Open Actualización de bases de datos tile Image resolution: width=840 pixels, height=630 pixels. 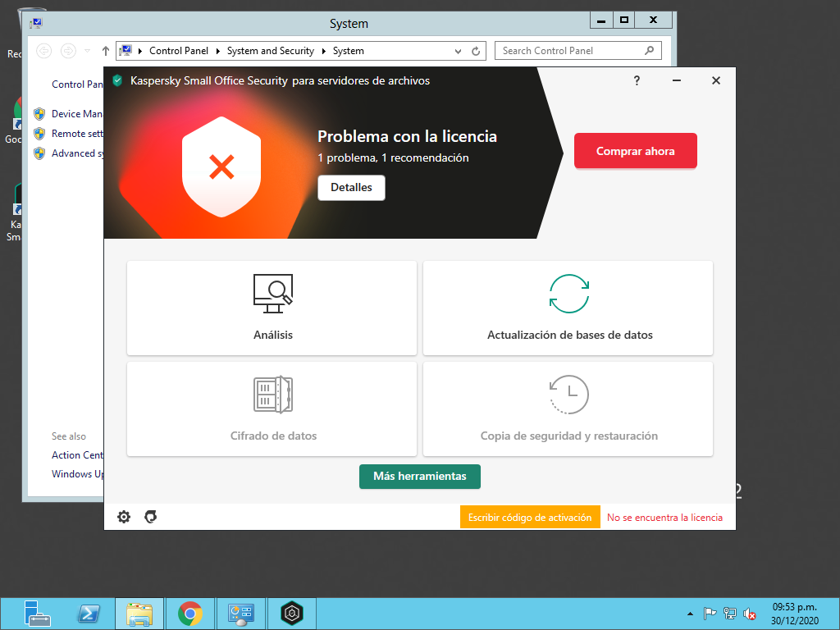pyautogui.click(x=568, y=308)
